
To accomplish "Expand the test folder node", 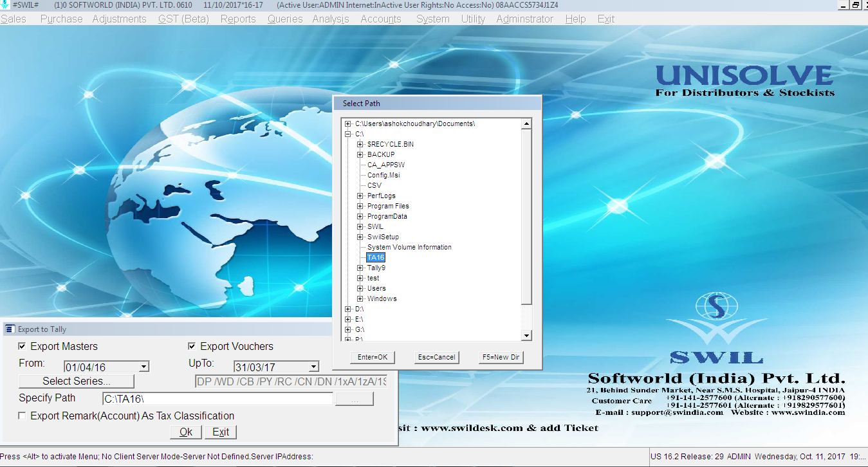I will click(x=360, y=278).
